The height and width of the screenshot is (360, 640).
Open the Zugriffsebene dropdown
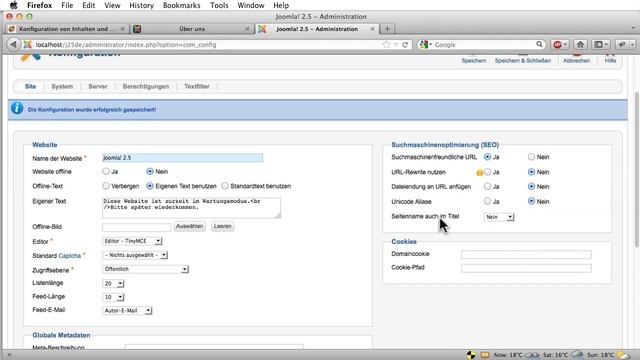pyautogui.click(x=145, y=269)
